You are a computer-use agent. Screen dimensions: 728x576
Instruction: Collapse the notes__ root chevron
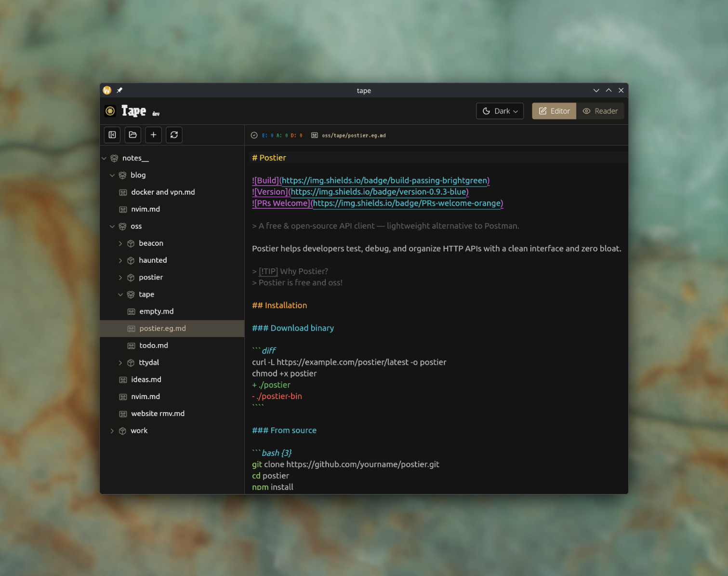[x=104, y=158]
